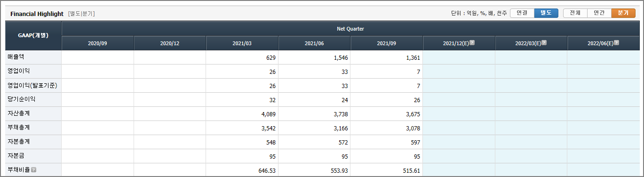The width and height of the screenshot is (644, 177).
Task: Click the 2020/12 column header
Action: coord(170,43)
